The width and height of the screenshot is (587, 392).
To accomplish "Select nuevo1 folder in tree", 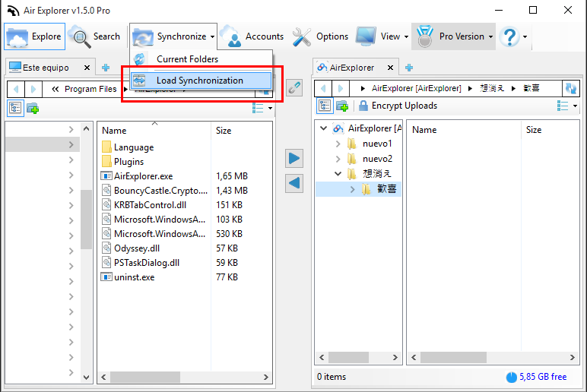I will pyautogui.click(x=377, y=144).
